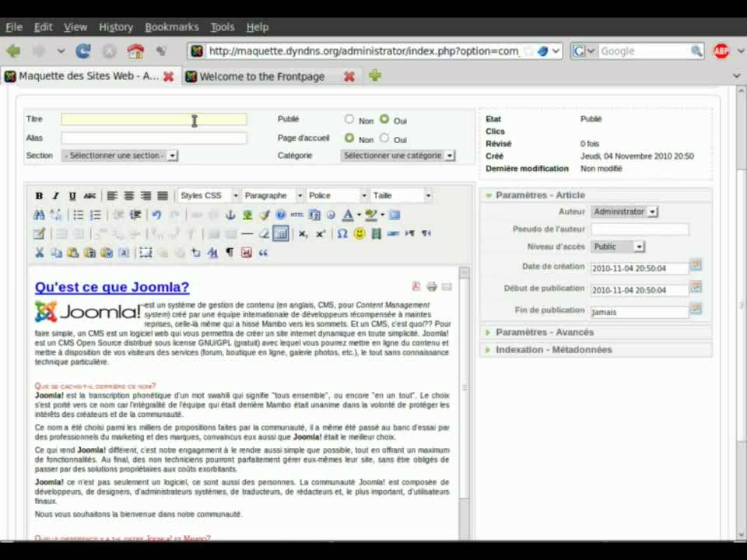
Task: Clean up messy code with the broom icon
Action: click(x=264, y=215)
